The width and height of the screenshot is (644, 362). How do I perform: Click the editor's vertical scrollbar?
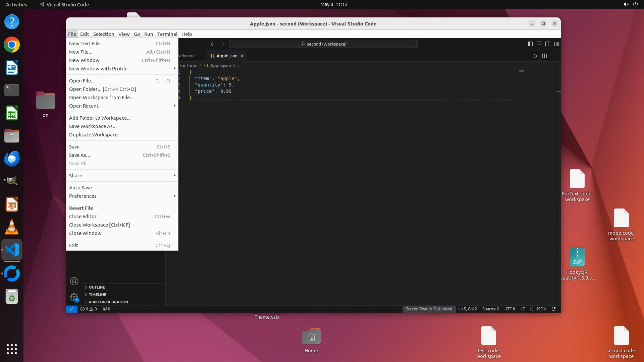pos(558,168)
